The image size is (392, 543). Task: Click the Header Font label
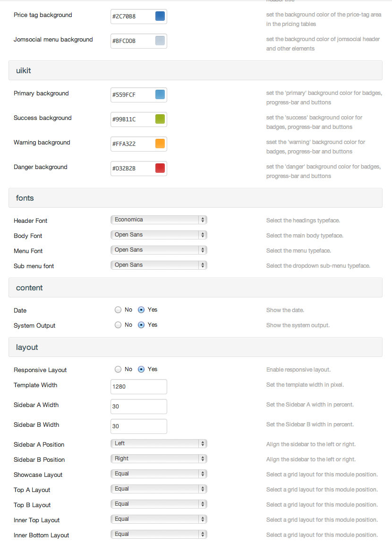pos(31,221)
